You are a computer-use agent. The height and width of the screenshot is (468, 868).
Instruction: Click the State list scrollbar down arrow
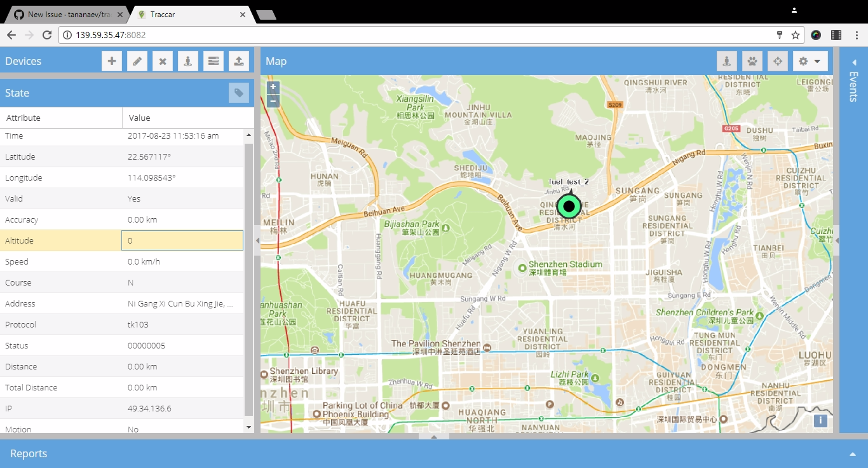pyautogui.click(x=248, y=428)
